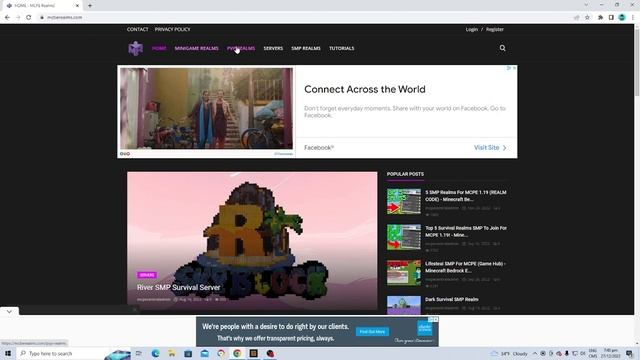
Task: Click the browser address bar
Action: pyautogui.click(x=306, y=17)
